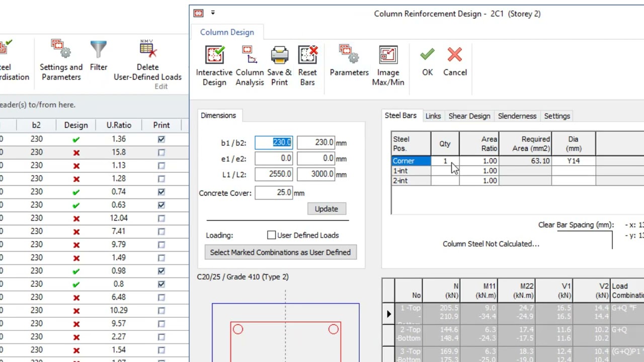Open quick access toolbar dropdown arrow
Viewport: 644px width, 362px height.
(213, 13)
